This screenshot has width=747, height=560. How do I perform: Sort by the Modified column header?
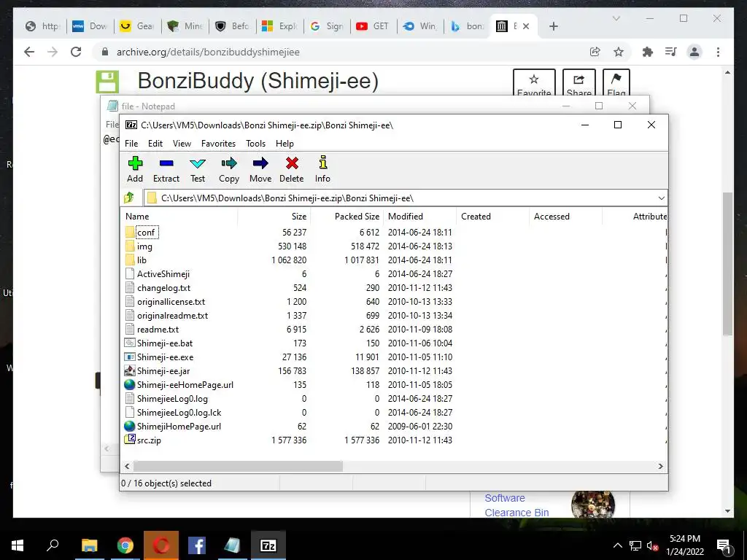click(x=419, y=216)
